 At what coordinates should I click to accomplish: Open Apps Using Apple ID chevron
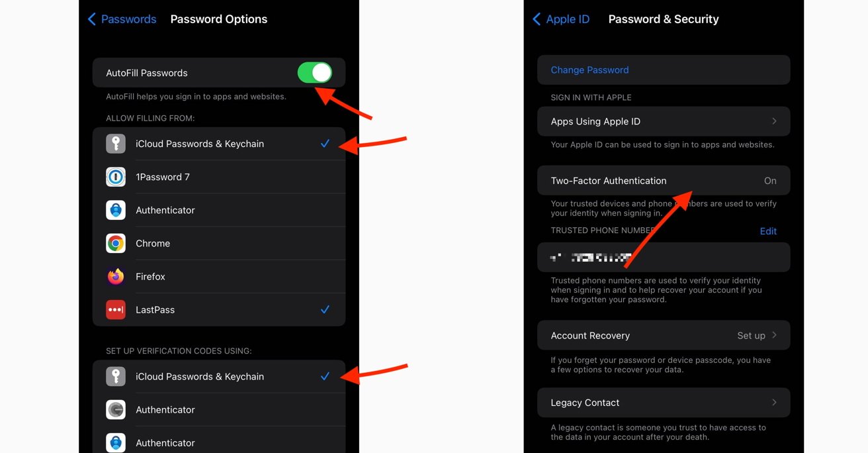pyautogui.click(x=774, y=121)
